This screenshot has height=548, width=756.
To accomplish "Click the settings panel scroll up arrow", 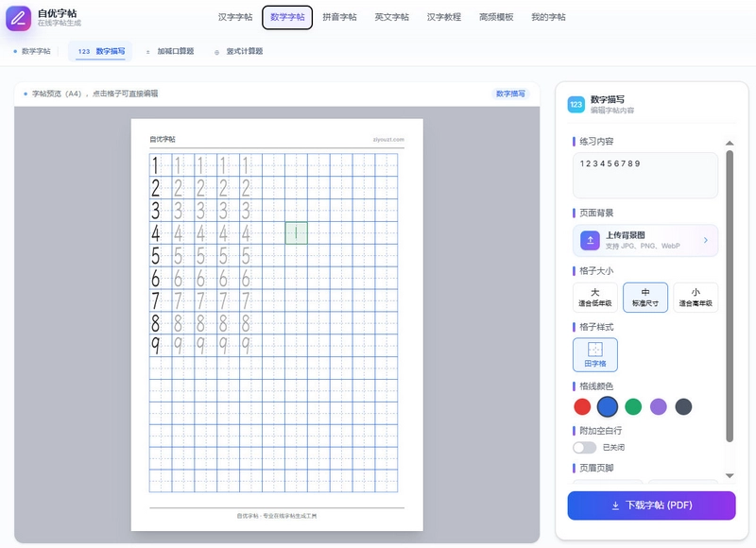I will tap(730, 144).
